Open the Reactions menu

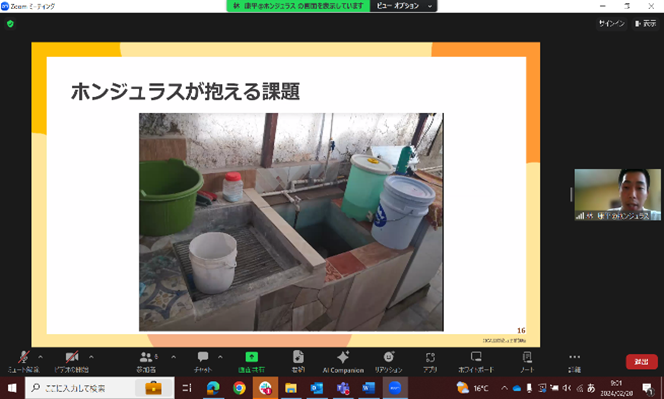[x=388, y=362]
